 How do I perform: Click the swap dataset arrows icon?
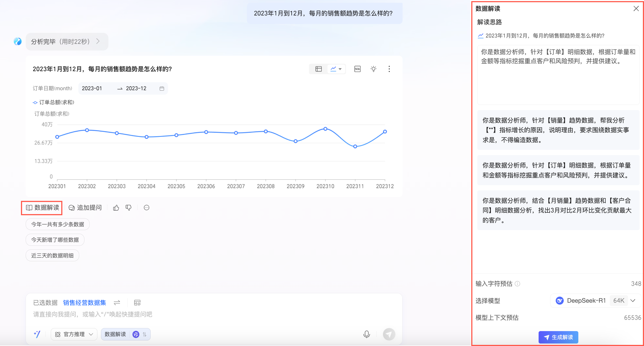117,303
